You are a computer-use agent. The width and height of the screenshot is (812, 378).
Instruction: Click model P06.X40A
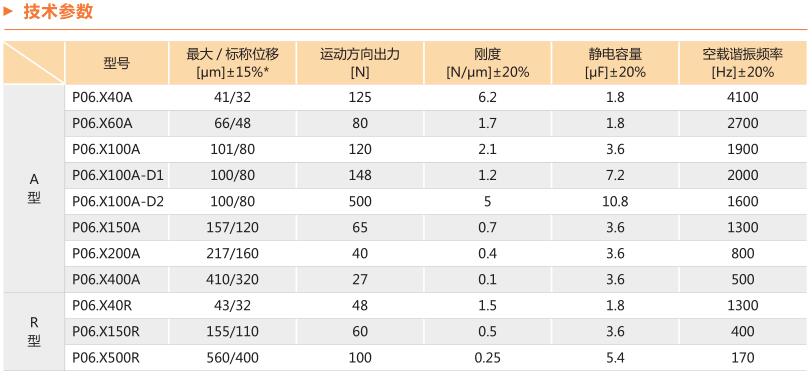coord(103,97)
